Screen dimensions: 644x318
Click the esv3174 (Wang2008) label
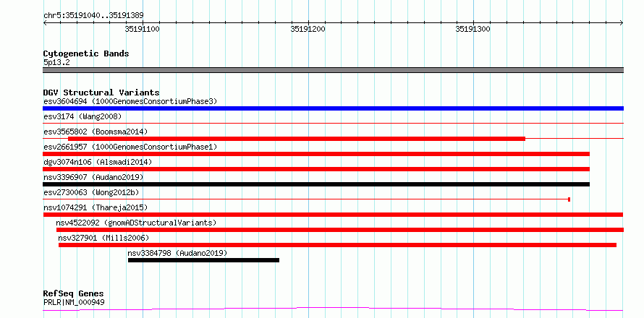point(82,116)
